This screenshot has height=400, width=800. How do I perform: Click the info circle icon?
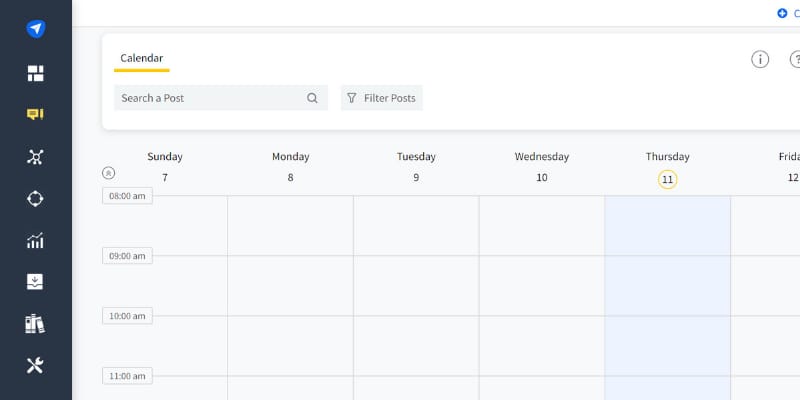(x=760, y=59)
